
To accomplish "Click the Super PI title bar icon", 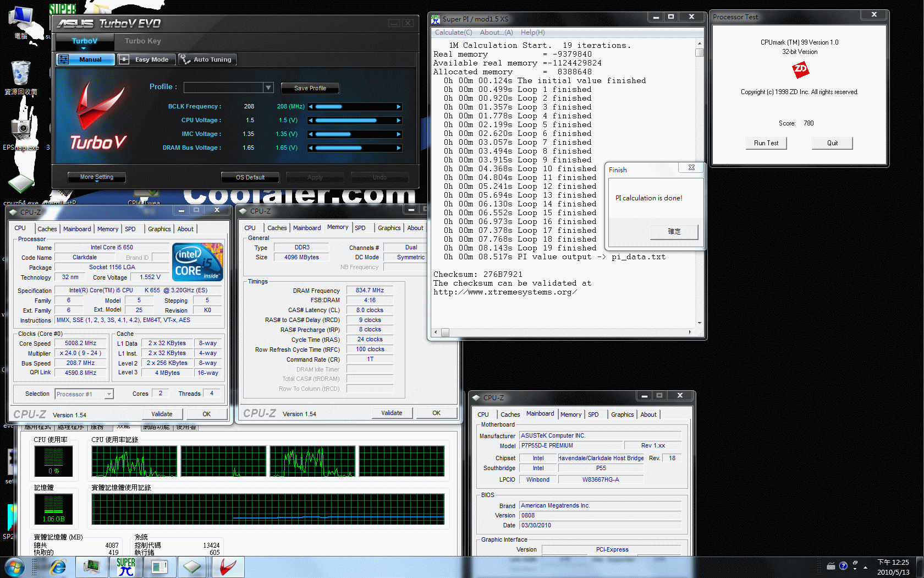I will coord(436,19).
